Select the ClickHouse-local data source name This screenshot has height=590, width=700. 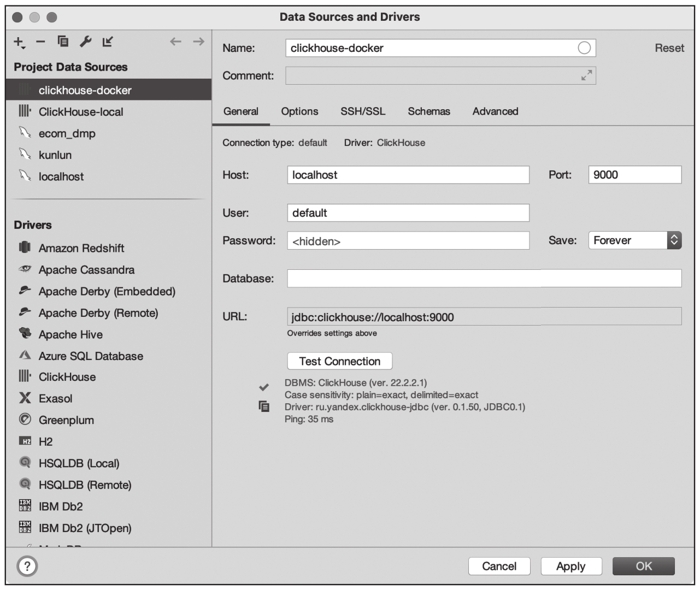pyautogui.click(x=81, y=112)
